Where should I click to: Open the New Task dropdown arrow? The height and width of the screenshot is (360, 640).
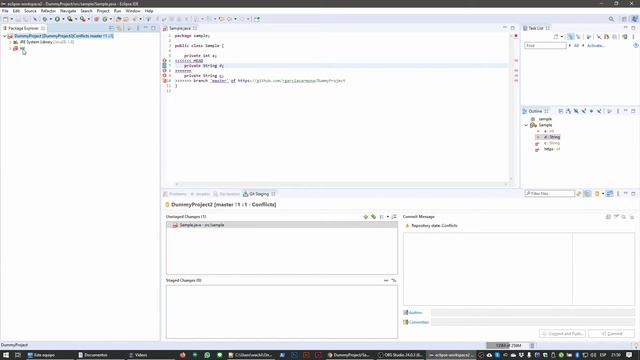562,37
